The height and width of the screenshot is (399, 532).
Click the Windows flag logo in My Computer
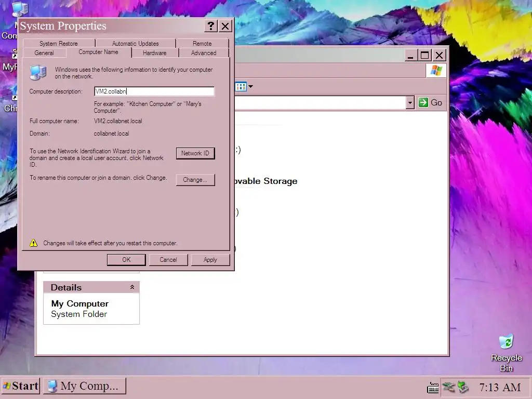pos(436,71)
